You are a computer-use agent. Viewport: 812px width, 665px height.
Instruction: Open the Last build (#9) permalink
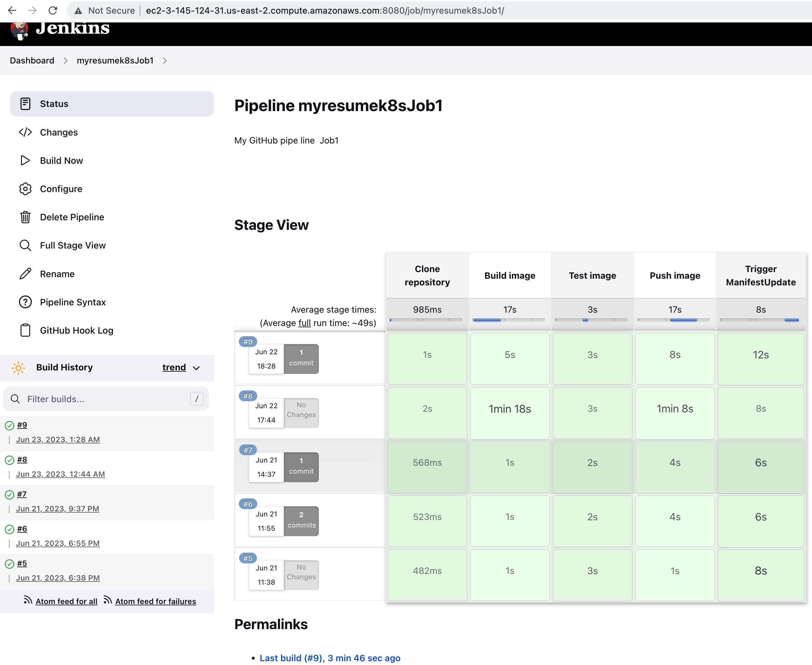pos(330,658)
